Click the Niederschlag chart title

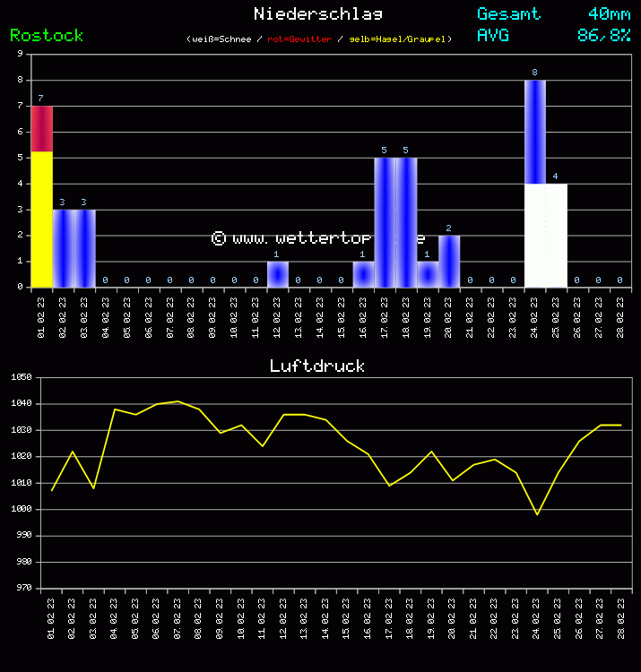(318, 13)
